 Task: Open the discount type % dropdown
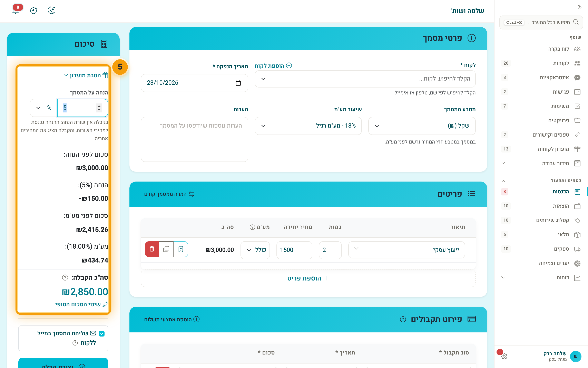(x=44, y=108)
